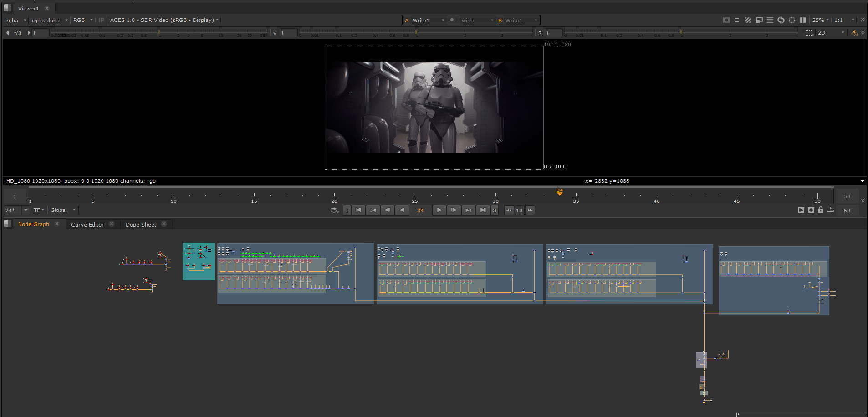
Task: Expand the top viewer toolbar double chevron
Action: (863, 20)
